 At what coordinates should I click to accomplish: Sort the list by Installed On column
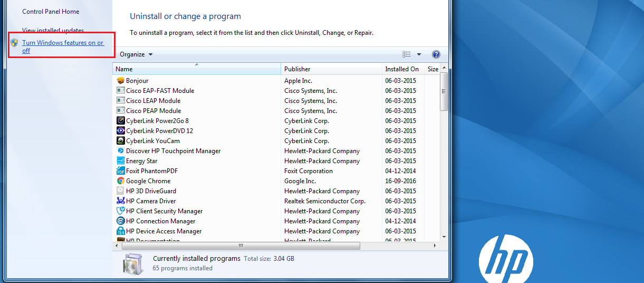[x=403, y=69]
